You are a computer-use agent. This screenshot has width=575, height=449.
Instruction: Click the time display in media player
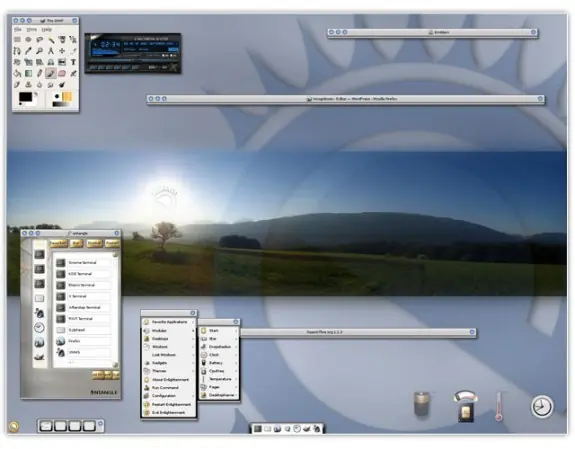coord(110,45)
